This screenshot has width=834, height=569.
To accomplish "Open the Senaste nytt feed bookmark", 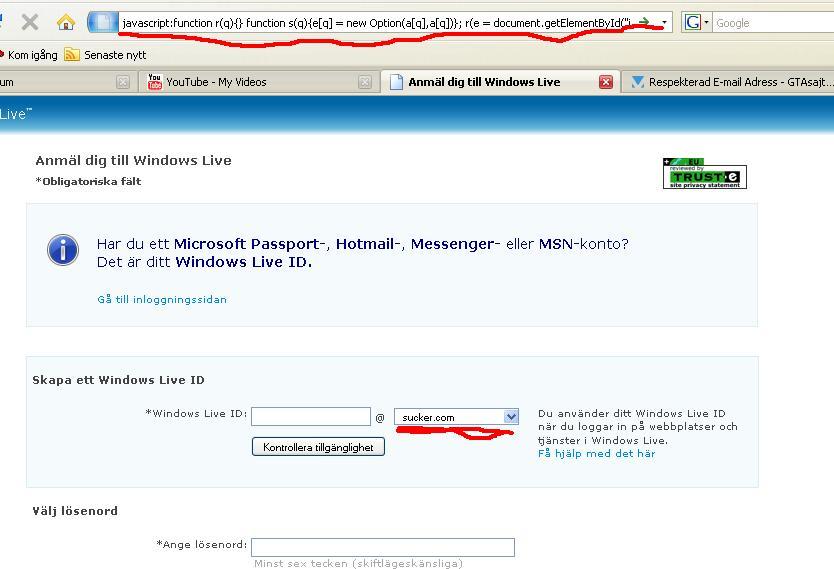I will (105, 55).
